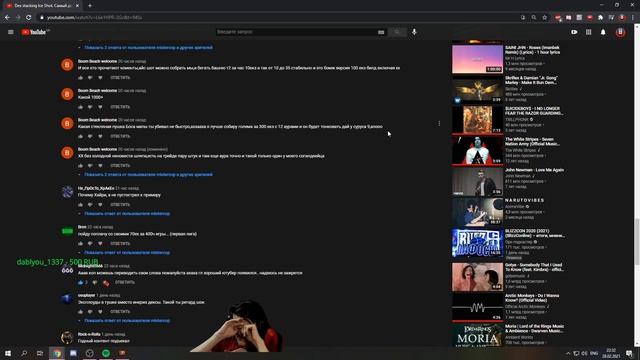Like the 'ХХ без холодной' comment
640x360 pixels.
80,166
